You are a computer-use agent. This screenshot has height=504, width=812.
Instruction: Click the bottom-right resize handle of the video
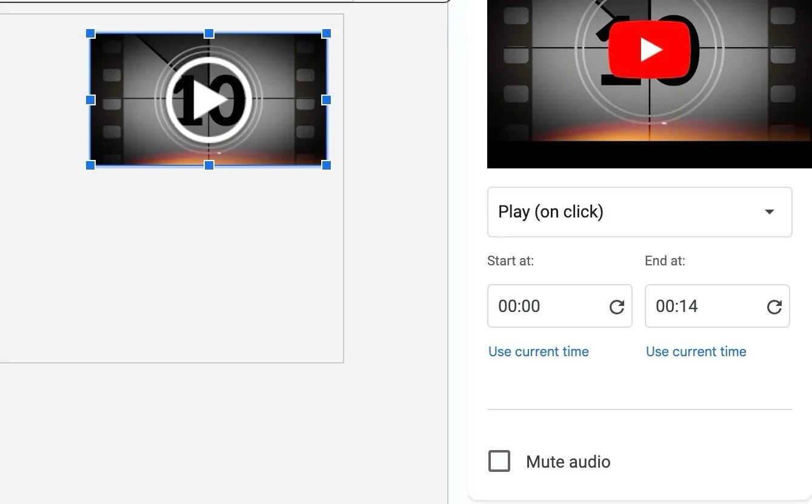[x=327, y=164]
